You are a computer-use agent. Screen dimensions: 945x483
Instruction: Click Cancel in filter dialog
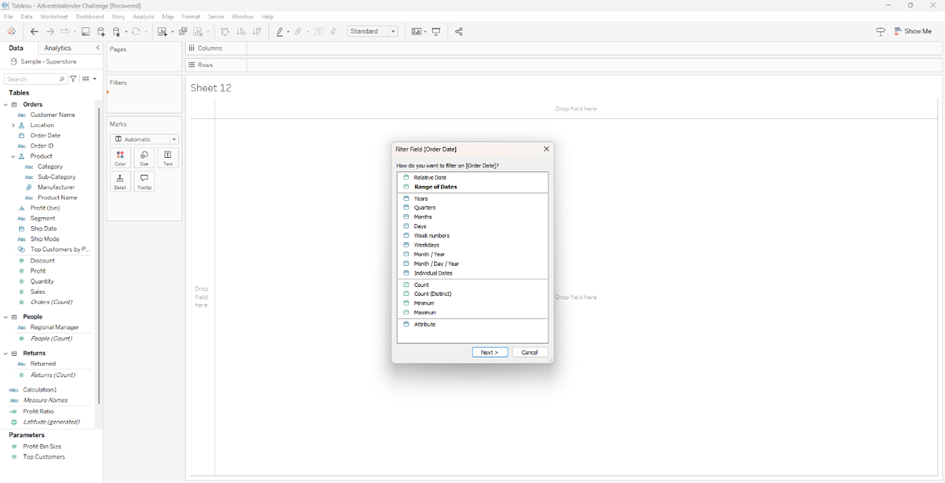[x=530, y=352]
